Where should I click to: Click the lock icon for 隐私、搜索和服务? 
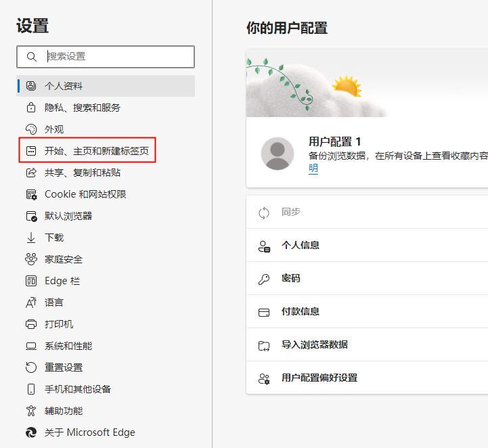31,108
